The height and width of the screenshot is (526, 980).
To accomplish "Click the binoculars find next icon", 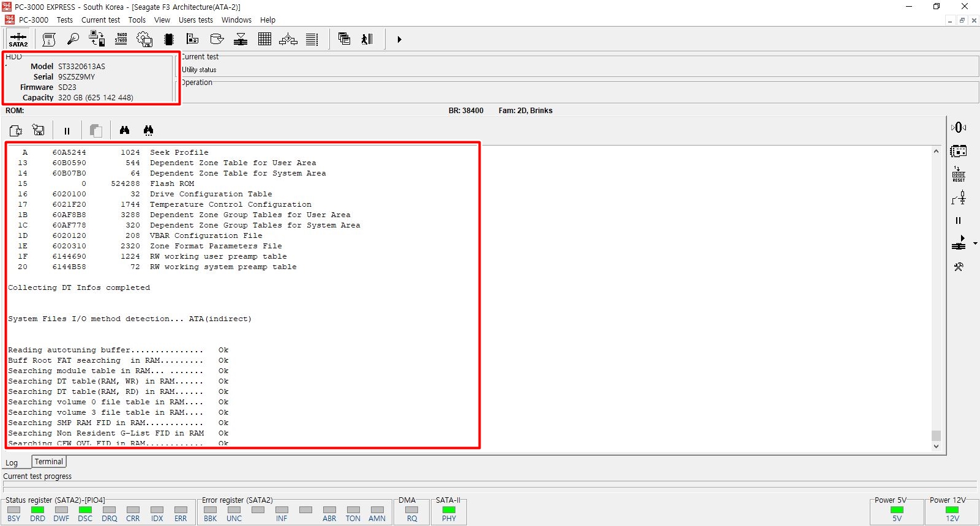I will click(148, 130).
